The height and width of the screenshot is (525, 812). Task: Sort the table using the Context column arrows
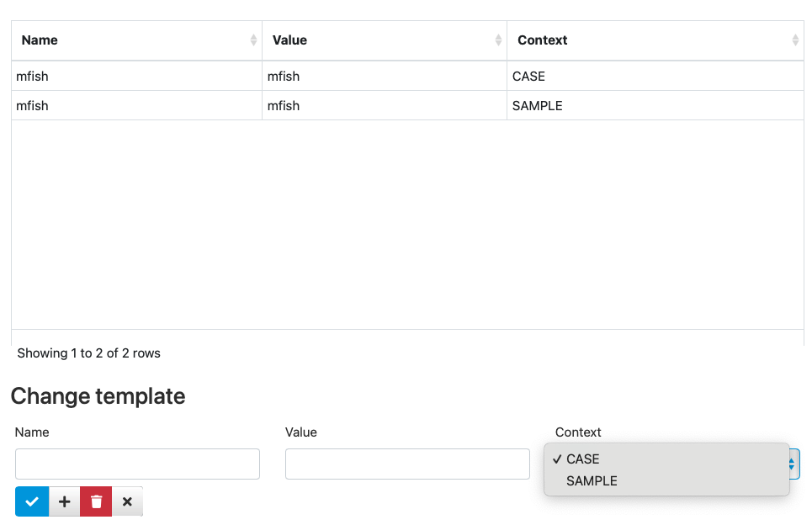point(795,40)
